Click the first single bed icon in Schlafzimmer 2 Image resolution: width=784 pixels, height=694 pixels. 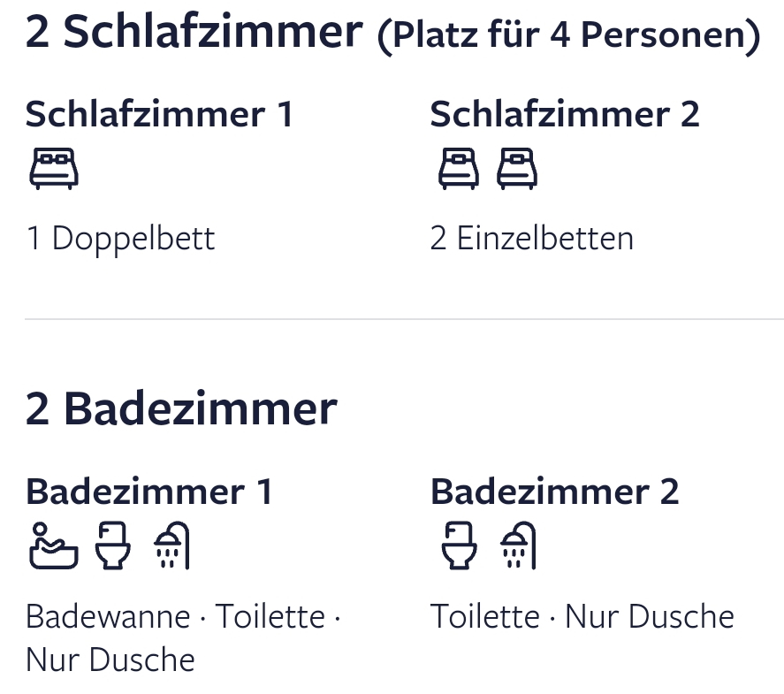click(x=459, y=169)
